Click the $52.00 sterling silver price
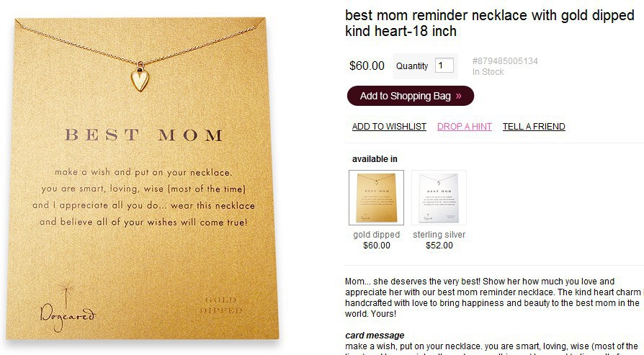 point(439,246)
